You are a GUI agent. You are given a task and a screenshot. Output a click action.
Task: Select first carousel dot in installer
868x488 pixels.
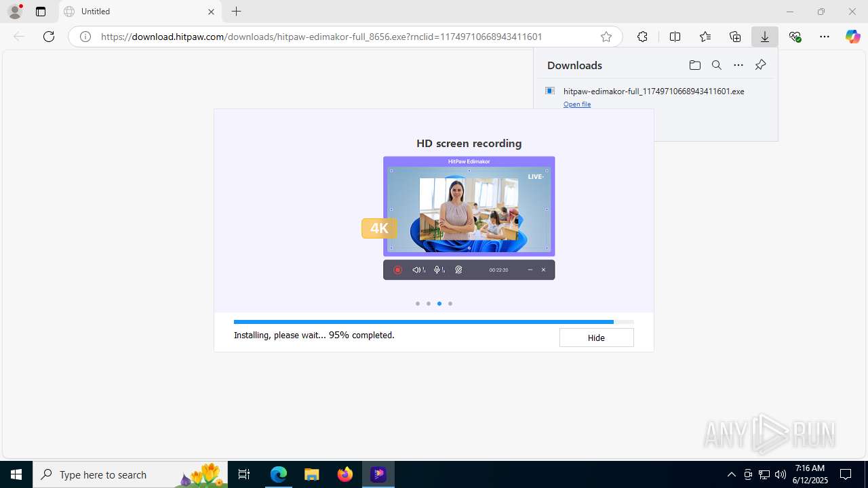coord(418,304)
